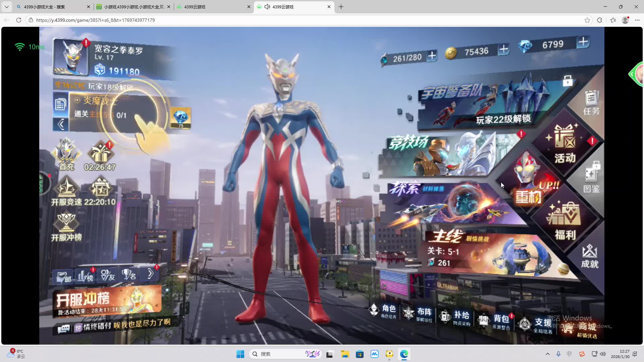Click the 首充 first-recharge icon
The height and width of the screenshot is (362, 644).
click(x=66, y=155)
